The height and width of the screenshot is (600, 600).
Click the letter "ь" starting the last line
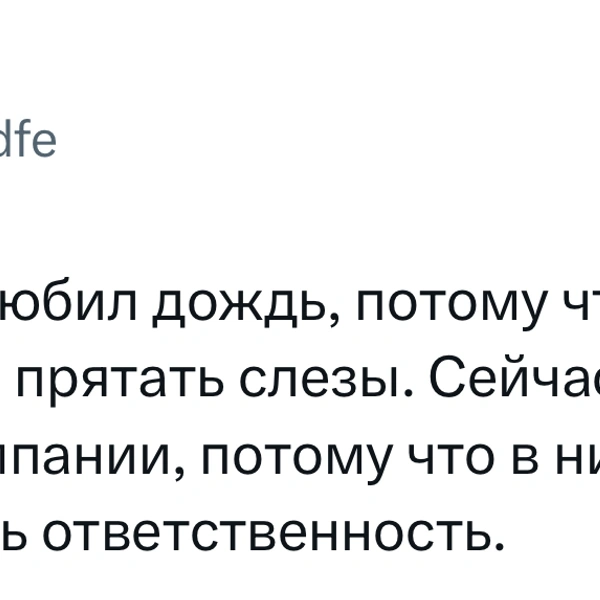13,531
